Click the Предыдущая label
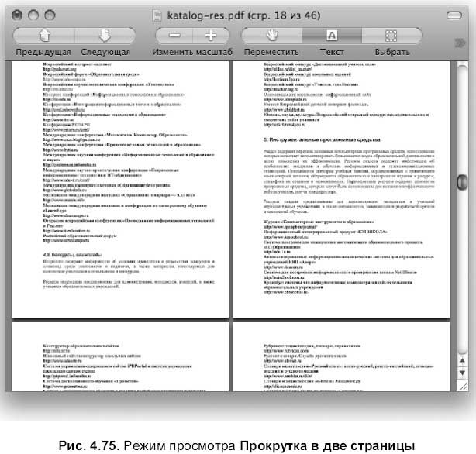Image resolution: width=476 pixels, height=454 pixels. [43, 52]
